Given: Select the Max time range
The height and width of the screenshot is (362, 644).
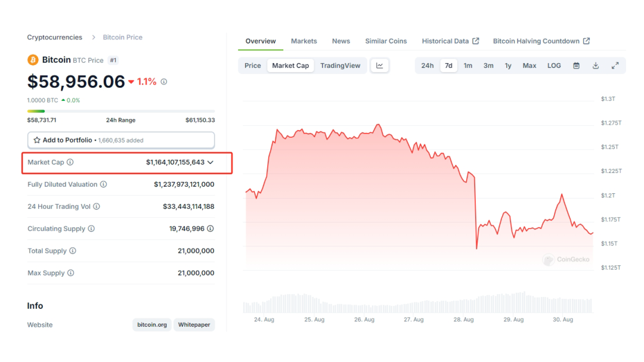Looking at the screenshot, I should pos(530,66).
